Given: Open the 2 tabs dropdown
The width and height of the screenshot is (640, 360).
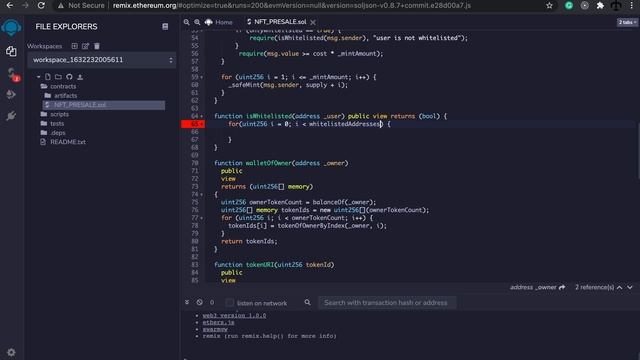Looking at the screenshot, I should pos(627,22).
